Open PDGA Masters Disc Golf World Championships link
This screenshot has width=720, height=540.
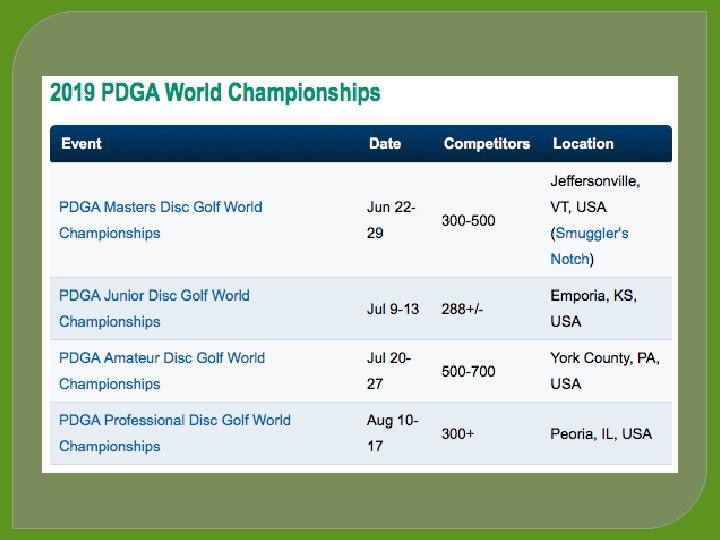tap(160, 207)
